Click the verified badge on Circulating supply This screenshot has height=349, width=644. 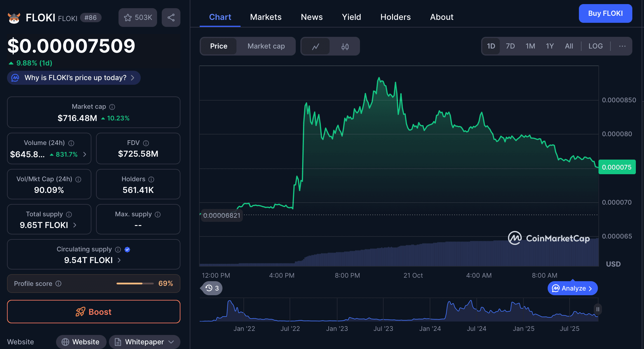pos(127,249)
